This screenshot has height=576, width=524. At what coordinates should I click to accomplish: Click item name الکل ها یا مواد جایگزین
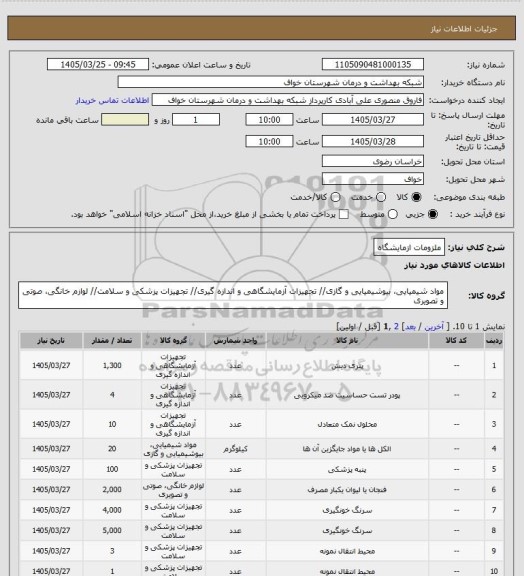click(x=347, y=449)
